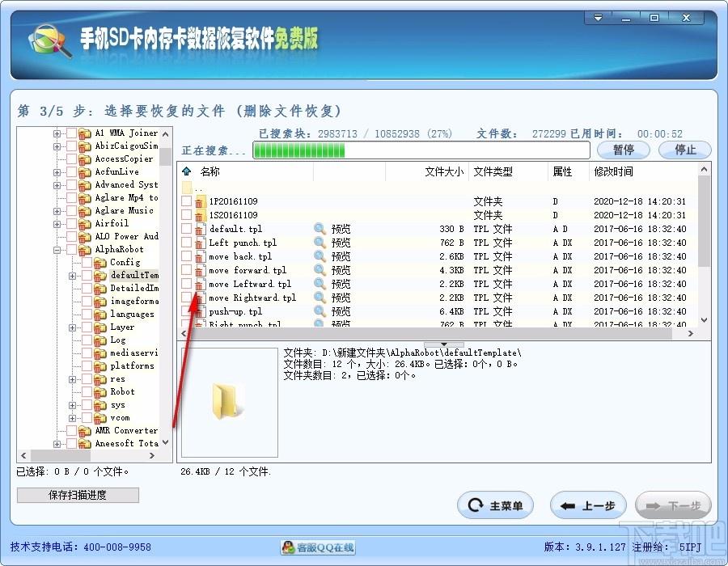The height and width of the screenshot is (566, 728).
Task: Click the 1P20161109 deleted folder icon
Action: point(200,201)
